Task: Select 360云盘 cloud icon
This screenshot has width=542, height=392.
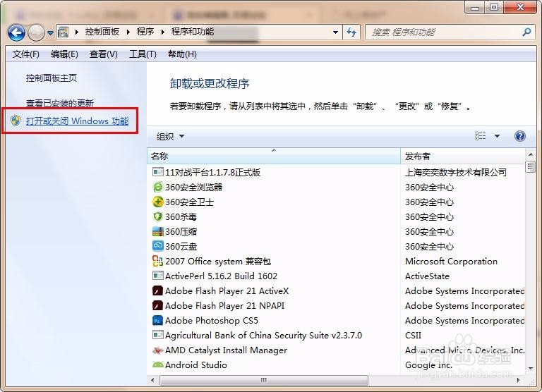Action: click(x=157, y=246)
